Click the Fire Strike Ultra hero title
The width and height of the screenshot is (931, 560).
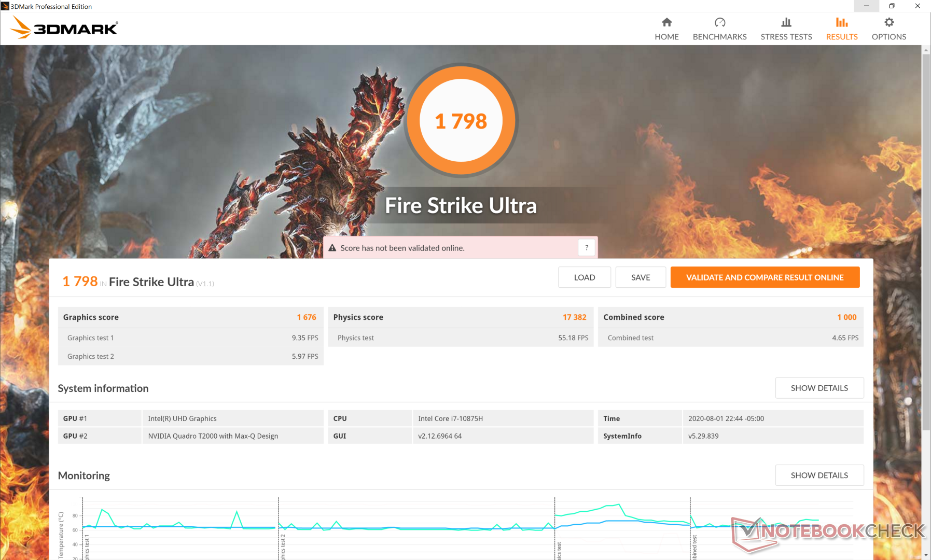pyautogui.click(x=461, y=205)
